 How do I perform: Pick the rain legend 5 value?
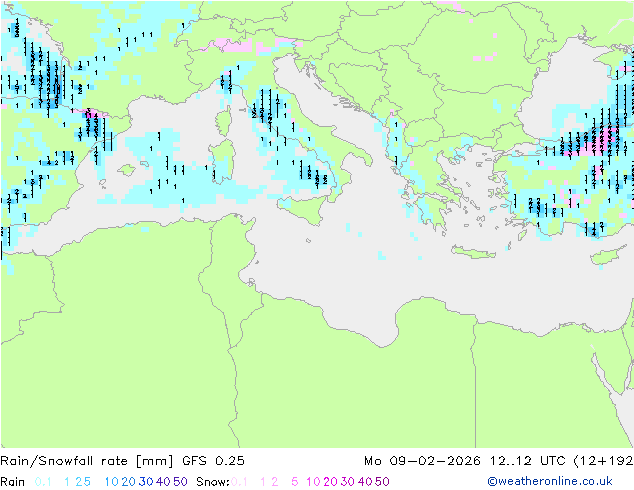click(x=87, y=482)
